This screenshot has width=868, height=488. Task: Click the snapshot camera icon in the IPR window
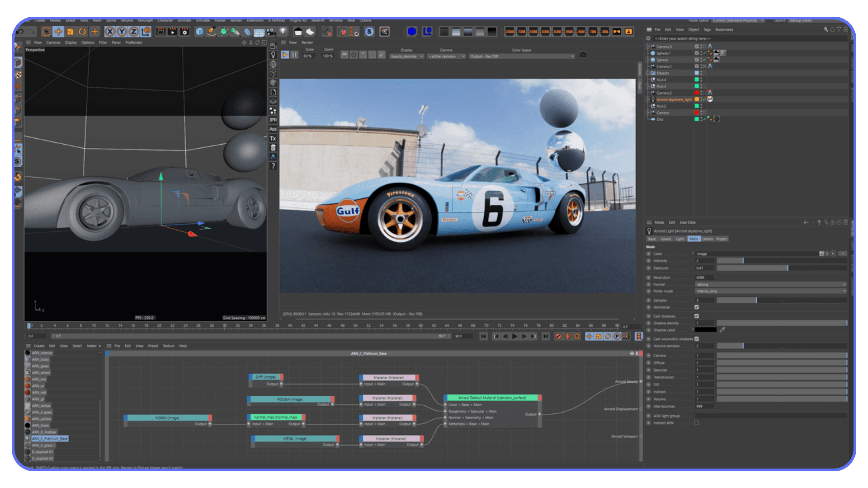click(583, 55)
